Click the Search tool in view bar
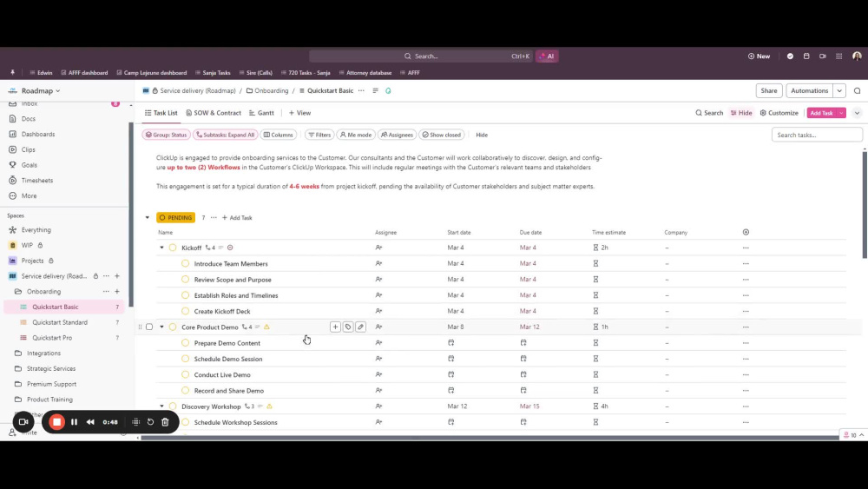Viewport: 868px width, 489px height. click(709, 113)
